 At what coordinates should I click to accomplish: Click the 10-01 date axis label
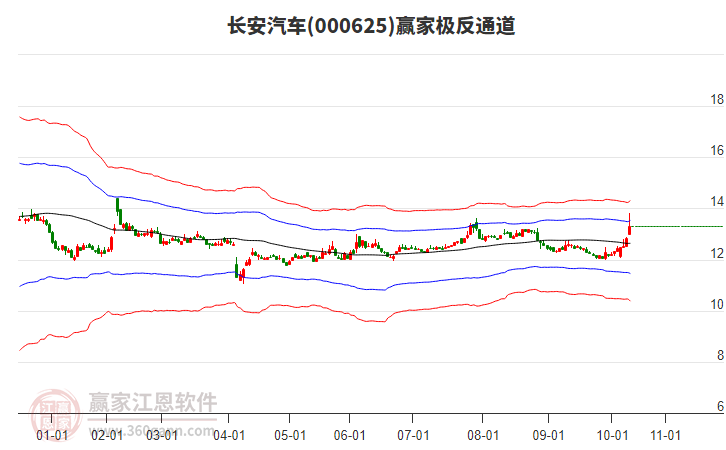click(612, 435)
